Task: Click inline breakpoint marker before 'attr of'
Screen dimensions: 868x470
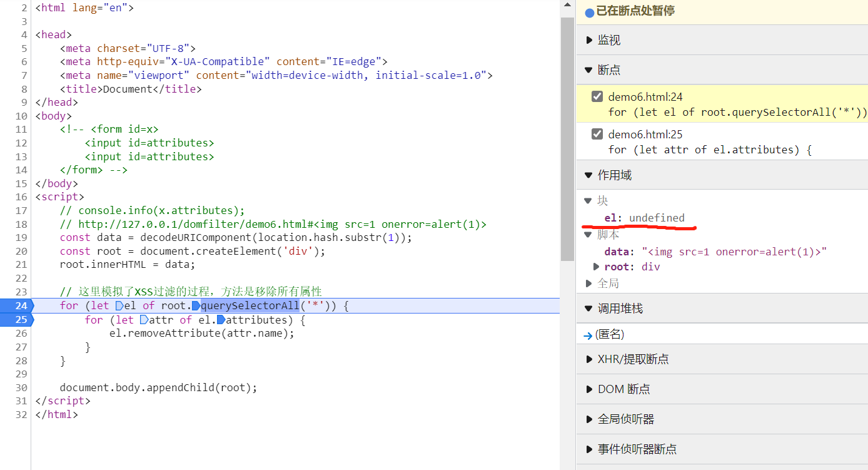Action: (x=144, y=320)
